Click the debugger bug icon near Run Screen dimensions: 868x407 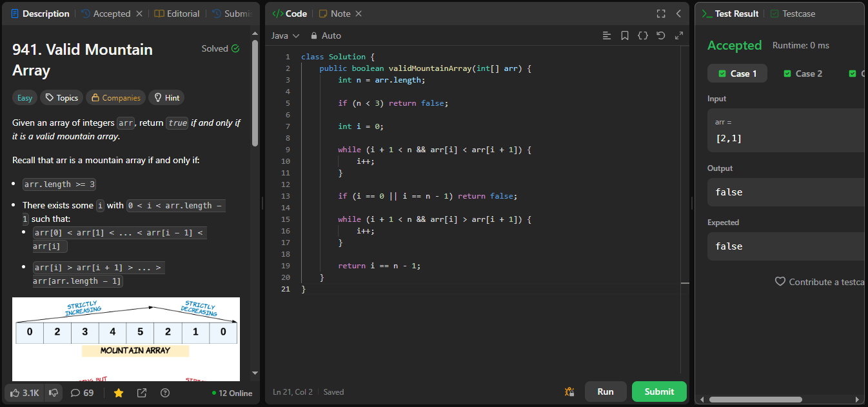(569, 392)
